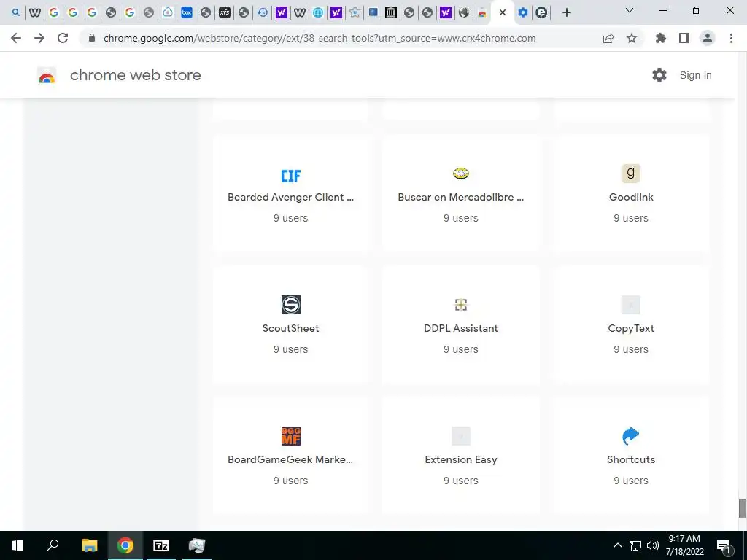
Task: Switch to the xfs tab
Action: coord(225,12)
